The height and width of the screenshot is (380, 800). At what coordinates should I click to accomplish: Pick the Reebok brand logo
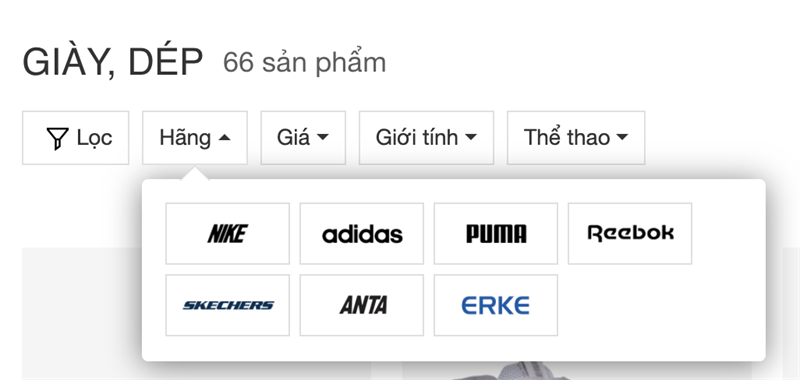630,234
